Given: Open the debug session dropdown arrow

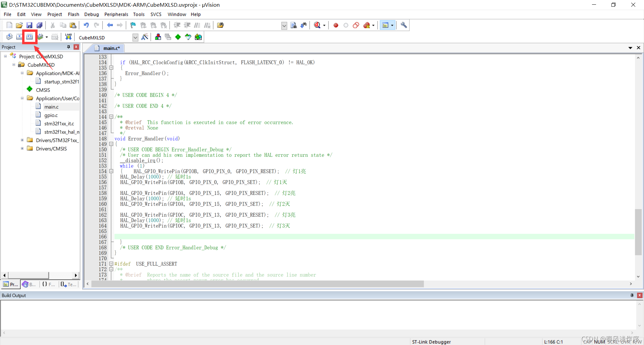Looking at the screenshot, I should pos(324,25).
